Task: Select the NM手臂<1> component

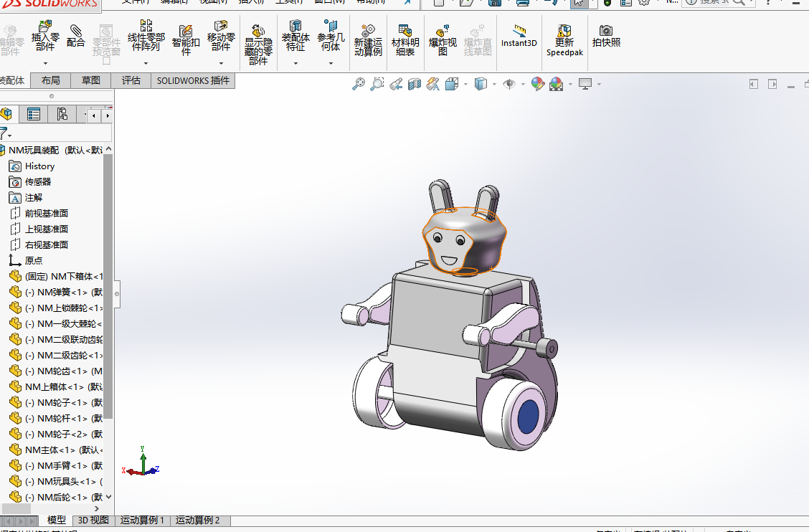Action: (x=56, y=465)
